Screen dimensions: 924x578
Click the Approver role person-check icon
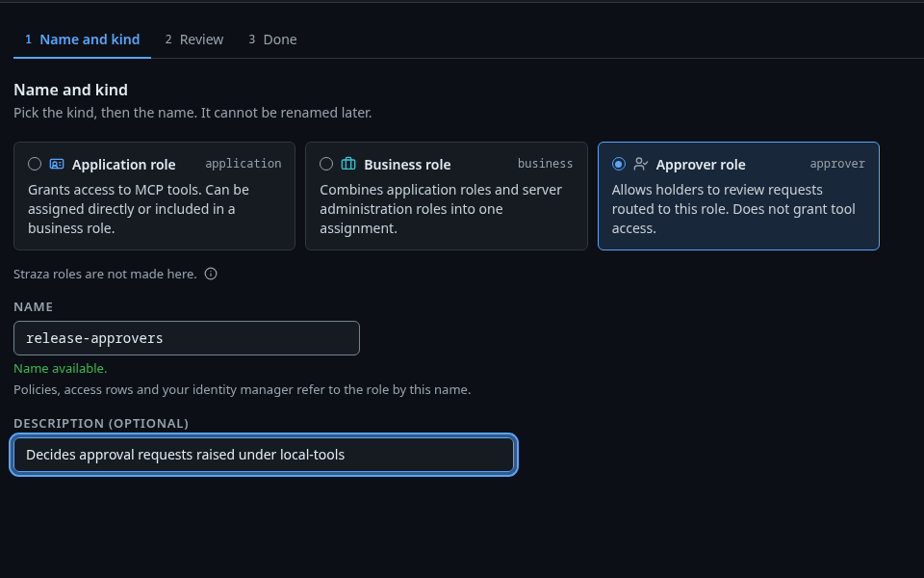[x=641, y=164]
